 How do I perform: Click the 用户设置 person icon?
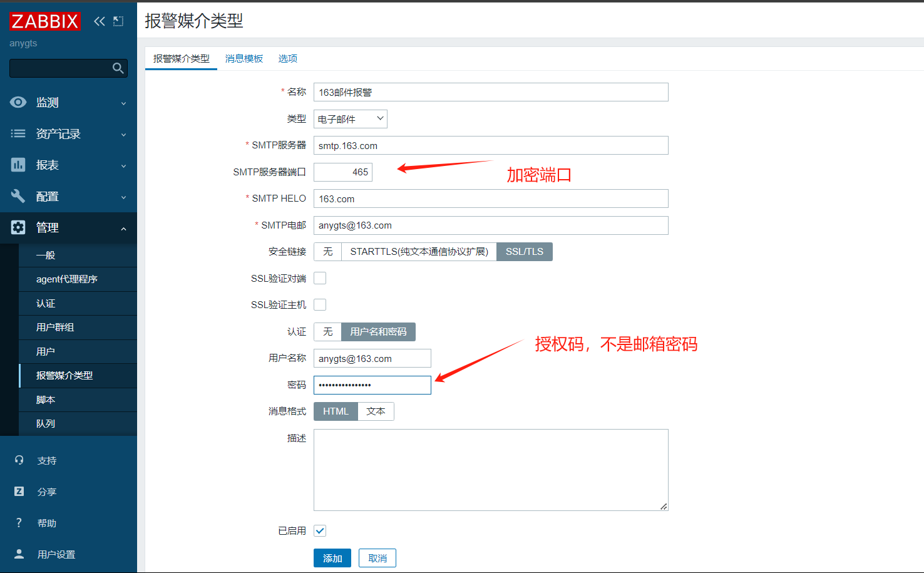coord(19,554)
